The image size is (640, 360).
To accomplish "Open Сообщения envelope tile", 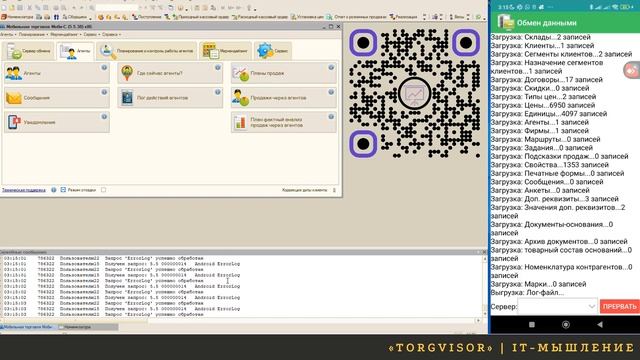I will pyautogui.click(x=57, y=98).
